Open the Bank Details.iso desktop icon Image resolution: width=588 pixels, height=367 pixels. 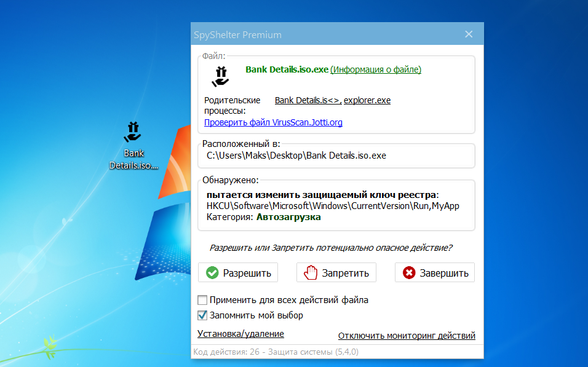click(x=133, y=146)
